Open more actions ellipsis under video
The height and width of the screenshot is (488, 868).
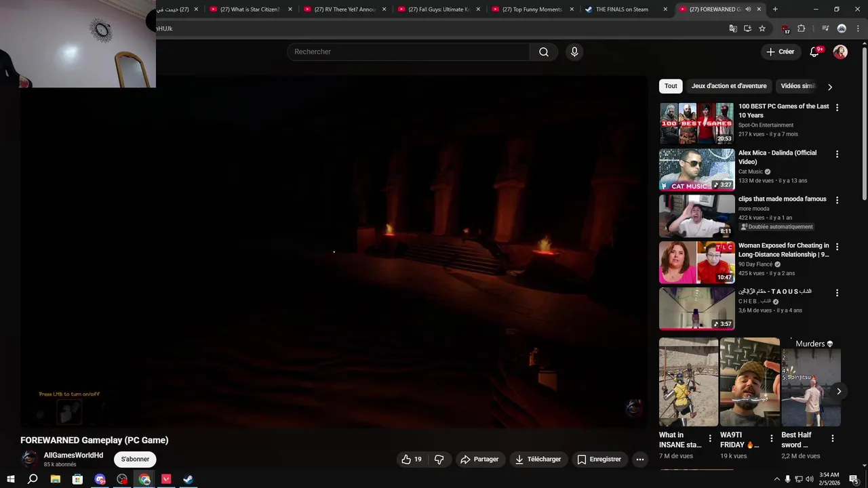point(639,460)
